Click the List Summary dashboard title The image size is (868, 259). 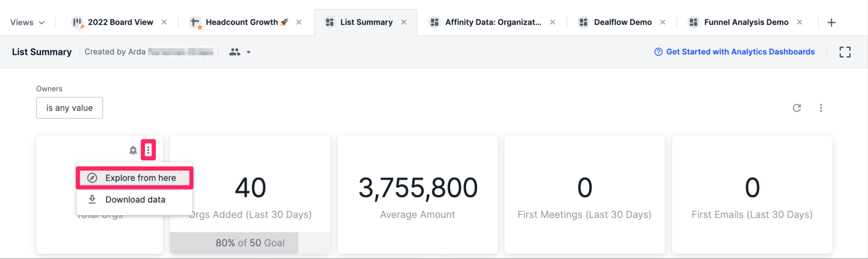42,52
